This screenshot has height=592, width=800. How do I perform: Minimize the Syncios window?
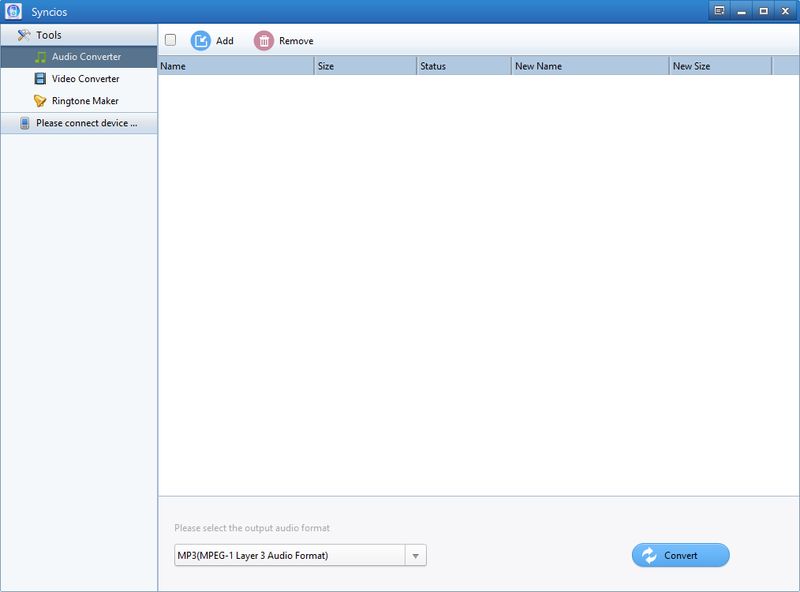(x=741, y=11)
